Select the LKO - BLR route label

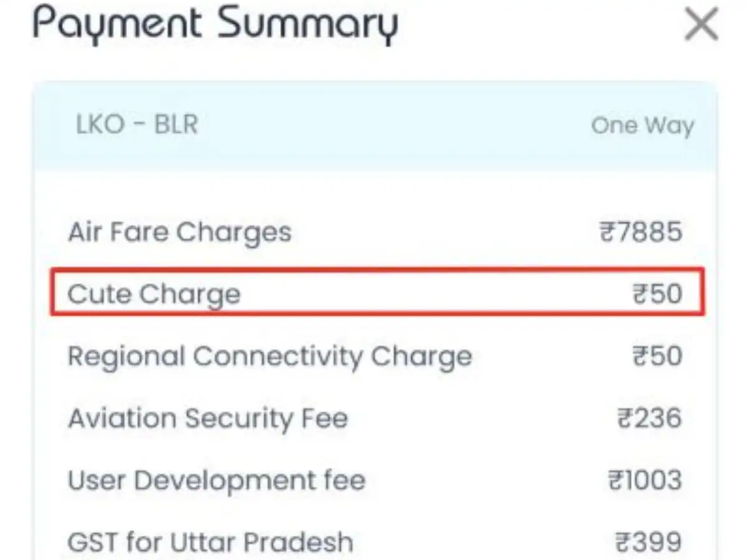[137, 125]
